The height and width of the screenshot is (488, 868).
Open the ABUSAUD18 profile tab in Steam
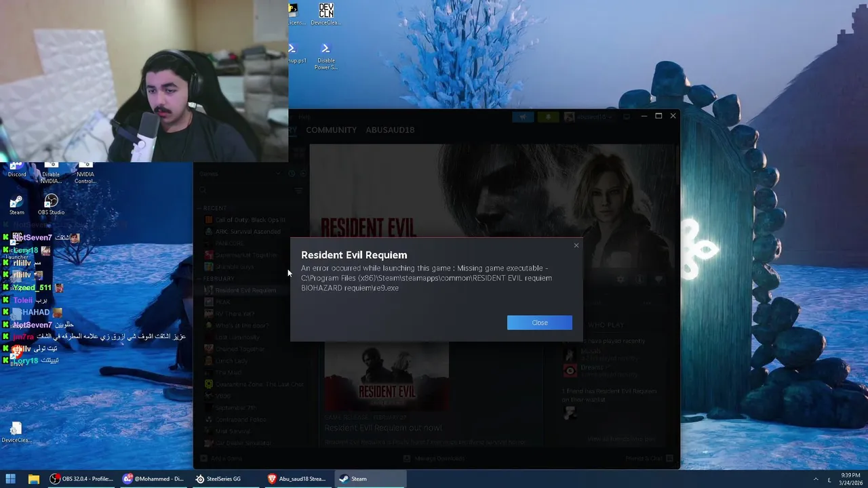[390, 129]
